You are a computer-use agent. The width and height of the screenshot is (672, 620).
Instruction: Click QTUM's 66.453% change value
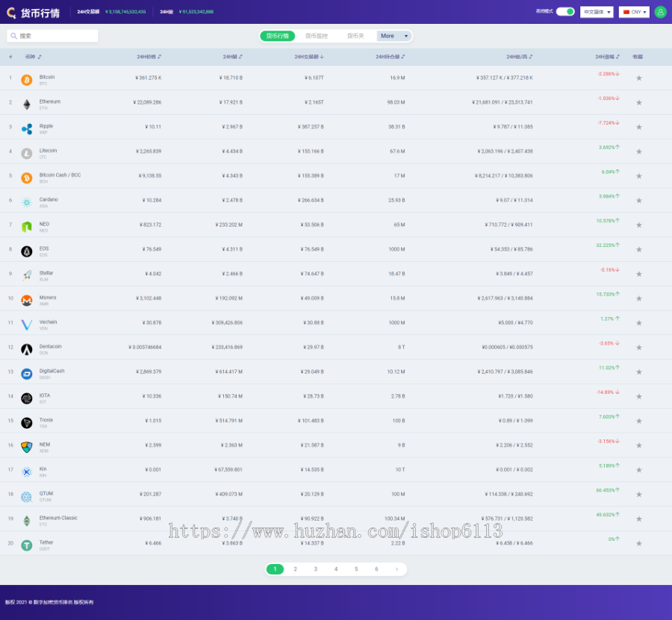click(608, 490)
